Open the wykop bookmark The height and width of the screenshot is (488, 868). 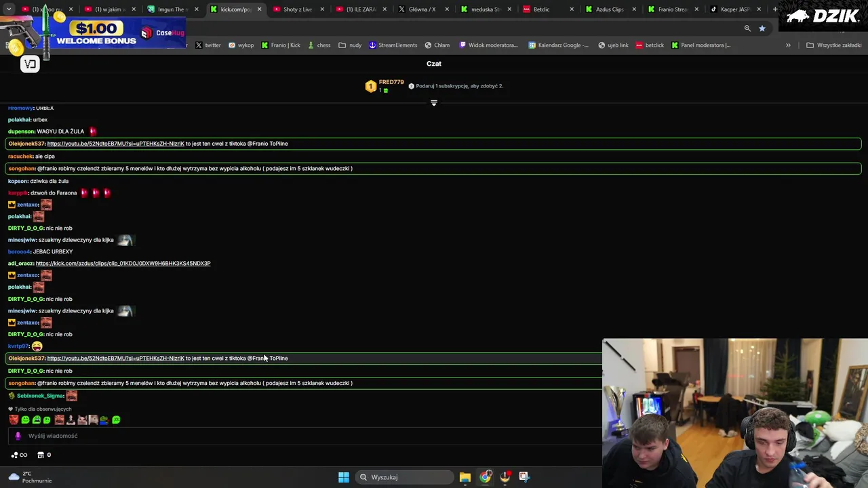(x=241, y=45)
